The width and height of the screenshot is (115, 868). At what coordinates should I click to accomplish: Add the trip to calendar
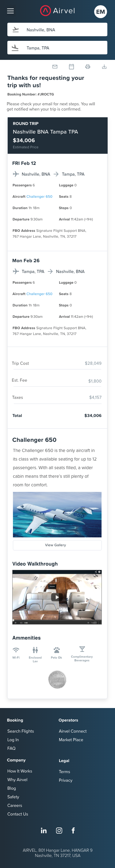click(71, 67)
